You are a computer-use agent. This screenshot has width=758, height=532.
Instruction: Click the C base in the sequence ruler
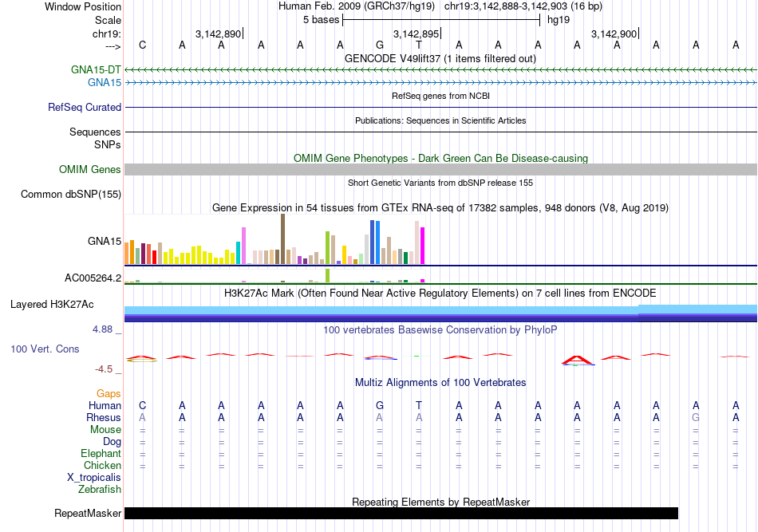pos(142,45)
